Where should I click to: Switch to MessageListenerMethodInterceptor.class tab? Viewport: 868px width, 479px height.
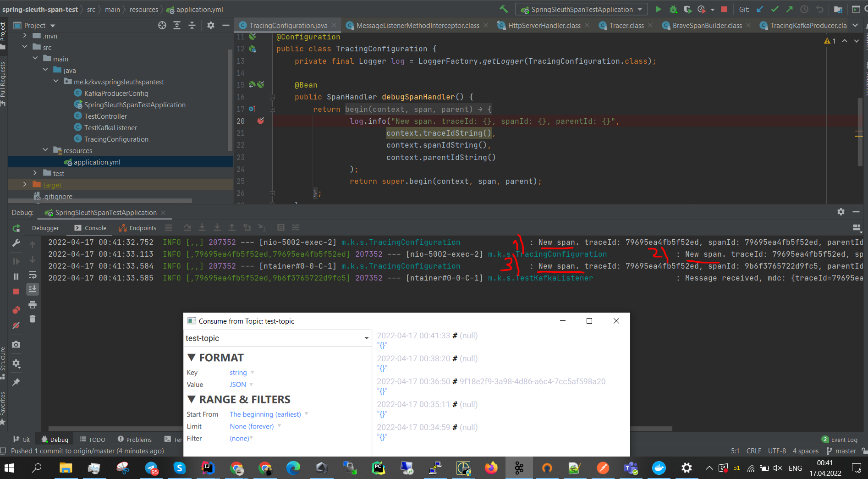coord(418,26)
